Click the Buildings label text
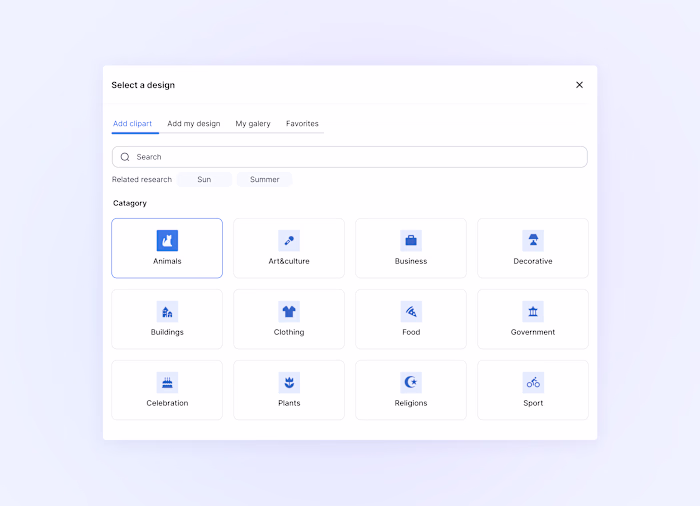Image resolution: width=700 pixels, height=506 pixels. (x=167, y=332)
